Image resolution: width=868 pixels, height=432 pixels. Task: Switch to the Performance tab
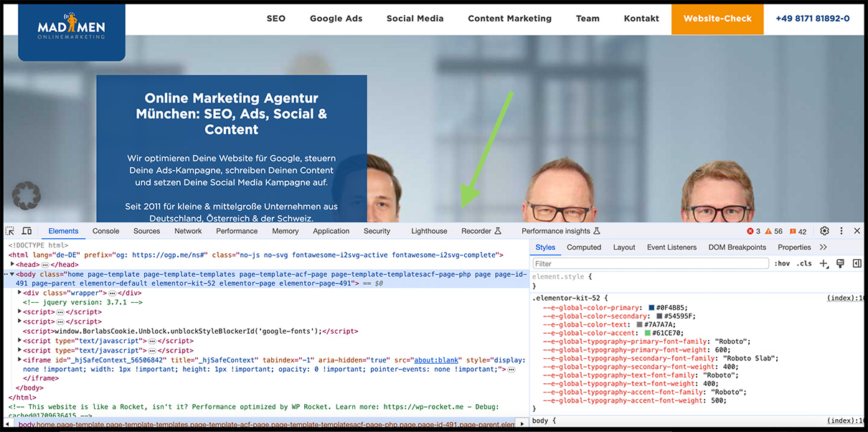click(x=237, y=231)
